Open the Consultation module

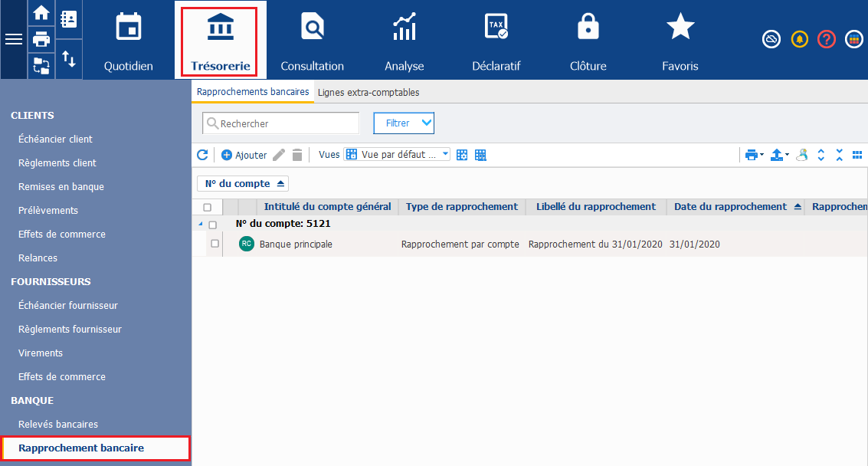point(313,40)
